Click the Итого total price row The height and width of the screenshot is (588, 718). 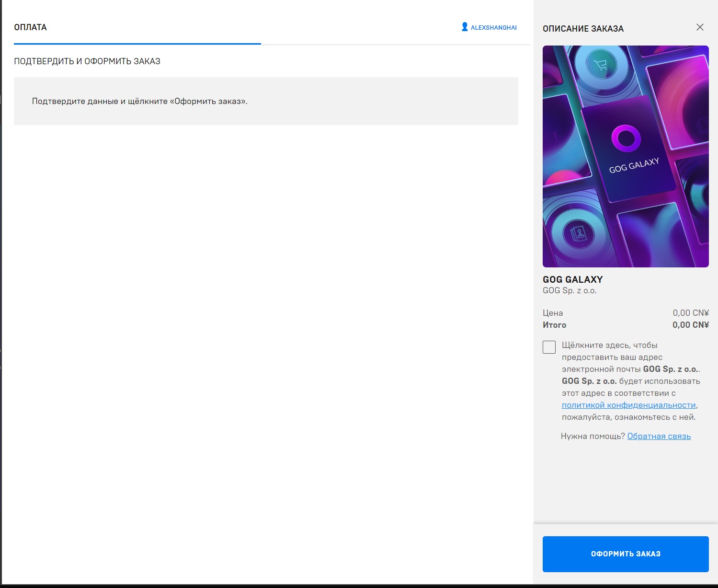(626, 325)
